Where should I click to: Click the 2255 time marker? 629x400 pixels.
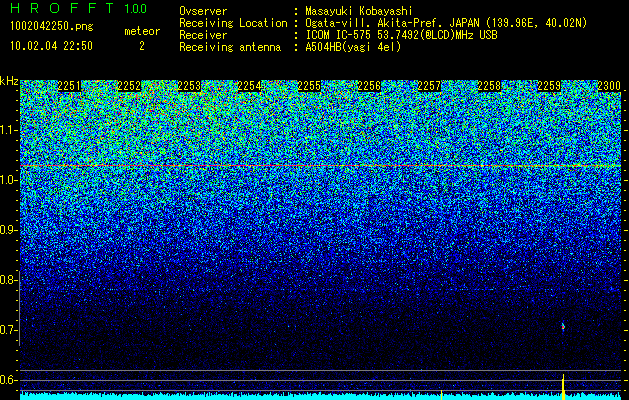[x=309, y=86]
